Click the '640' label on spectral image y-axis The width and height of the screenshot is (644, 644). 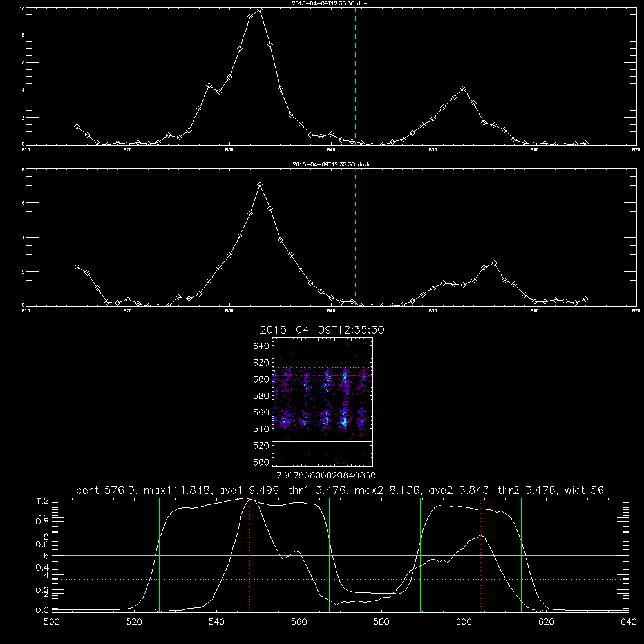261,346
